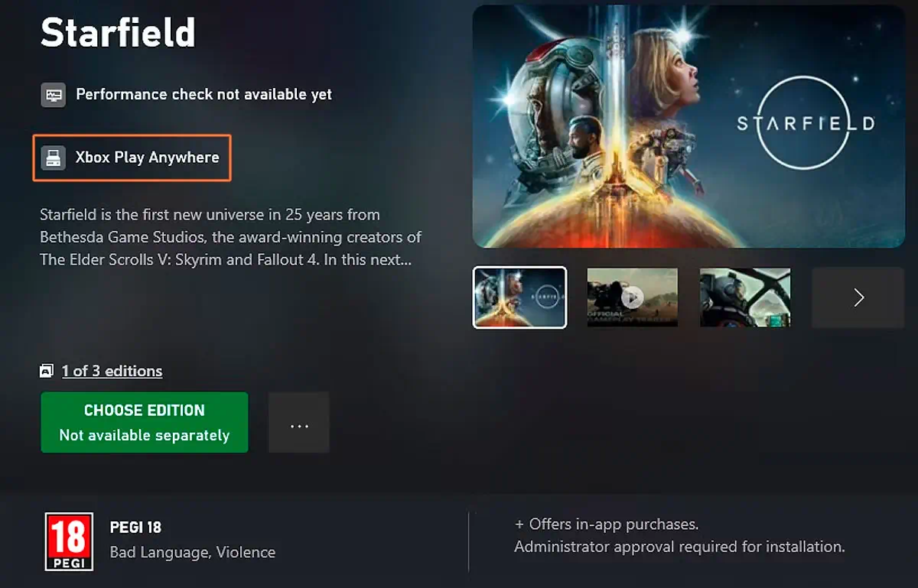Click the Xbox Play Anywhere label

point(147,158)
